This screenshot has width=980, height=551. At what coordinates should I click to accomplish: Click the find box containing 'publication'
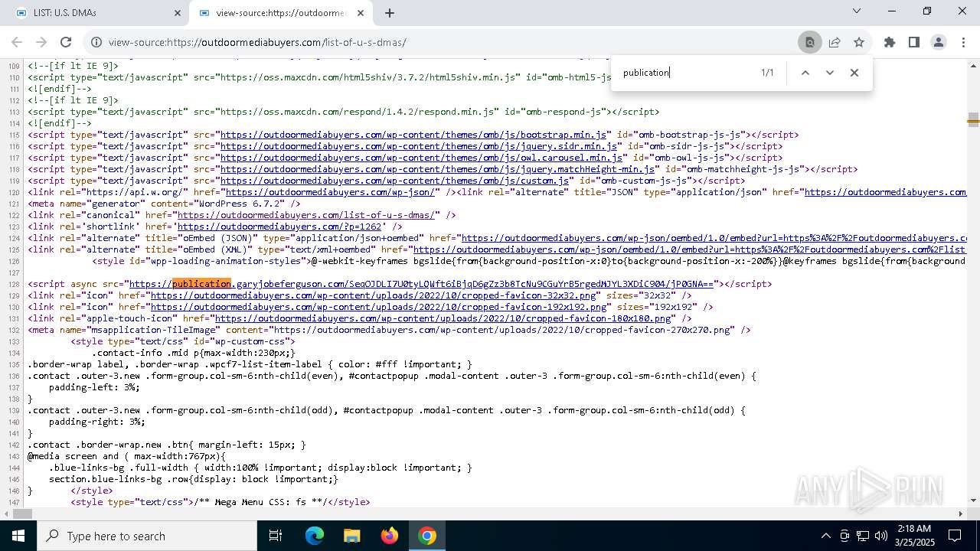[x=685, y=73]
